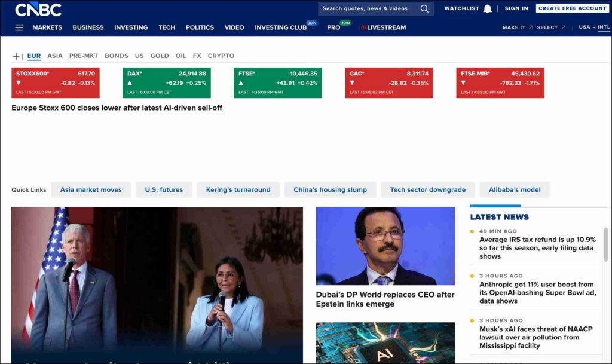
Task: Open the Tech navigation menu
Action: tap(167, 27)
